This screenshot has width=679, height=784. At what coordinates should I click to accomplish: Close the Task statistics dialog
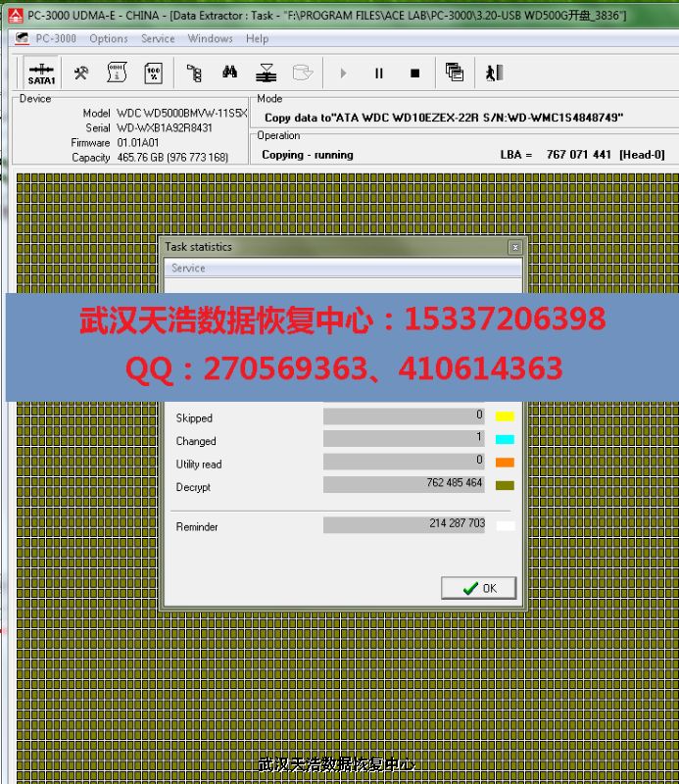(514, 247)
